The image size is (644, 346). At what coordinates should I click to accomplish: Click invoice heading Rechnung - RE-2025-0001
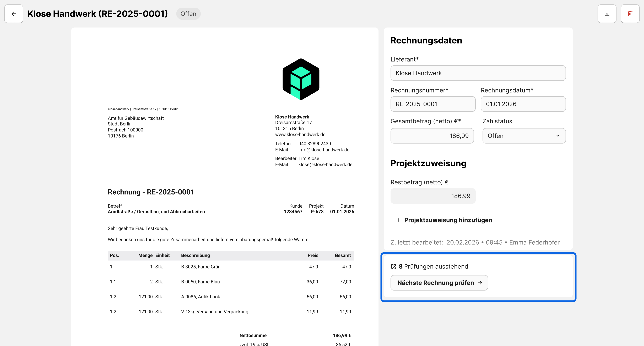coord(151,192)
